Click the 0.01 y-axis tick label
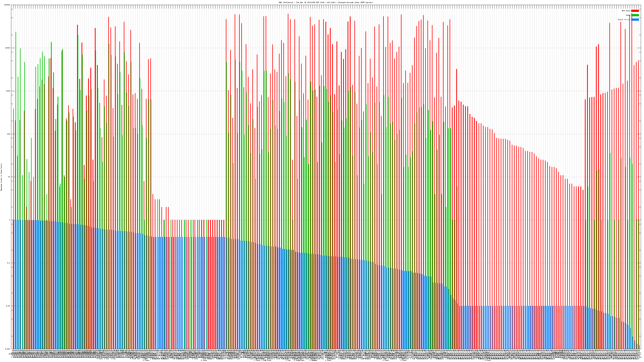Screen dimensions: 644x362 [x=8, y=306]
